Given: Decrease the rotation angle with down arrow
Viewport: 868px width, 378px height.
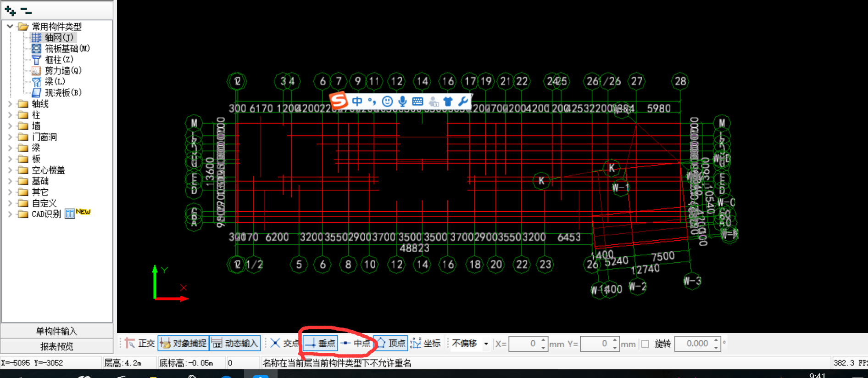Looking at the screenshot, I should (x=716, y=347).
